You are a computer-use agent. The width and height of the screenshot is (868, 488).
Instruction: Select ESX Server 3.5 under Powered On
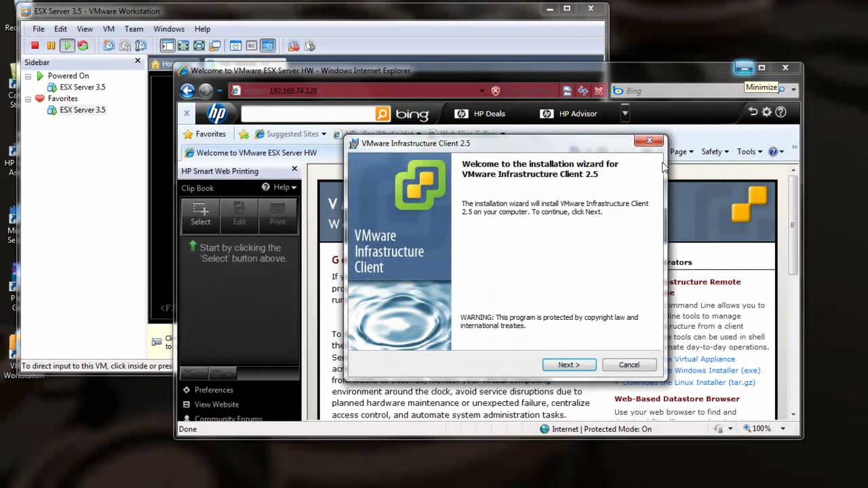point(82,87)
